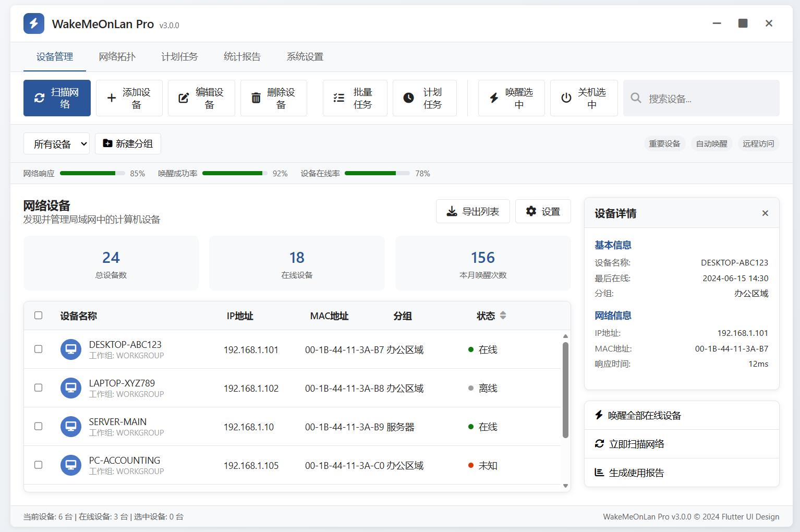Check the PC-ACCOUNTING row checkbox
This screenshot has width=800, height=532.
coord(38,465)
